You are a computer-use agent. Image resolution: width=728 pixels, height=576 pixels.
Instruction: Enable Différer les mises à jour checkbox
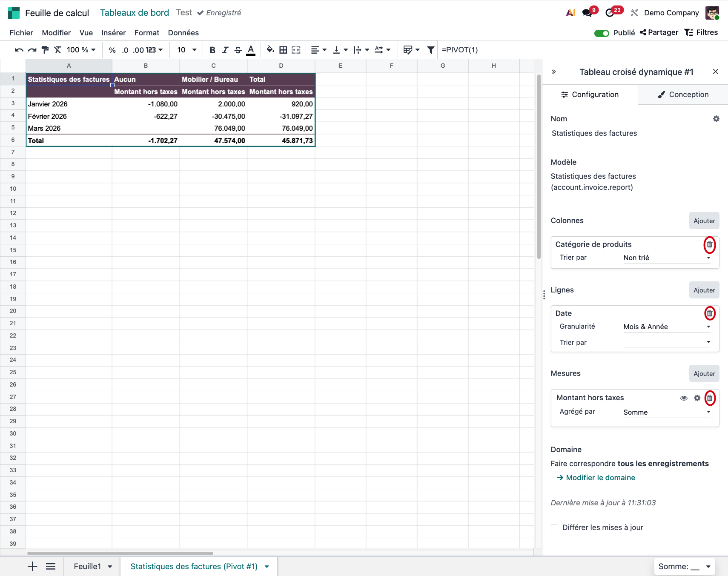point(554,527)
